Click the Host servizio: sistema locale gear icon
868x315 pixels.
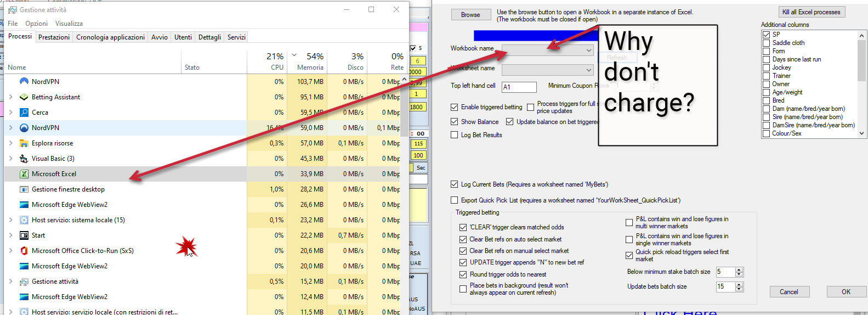(24, 220)
